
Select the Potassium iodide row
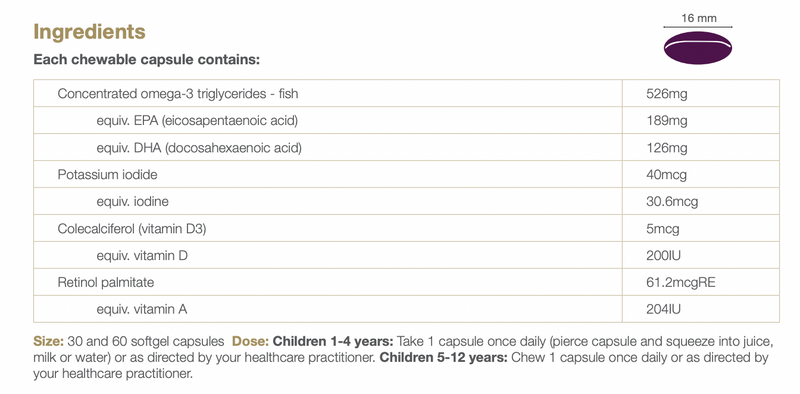(x=406, y=175)
